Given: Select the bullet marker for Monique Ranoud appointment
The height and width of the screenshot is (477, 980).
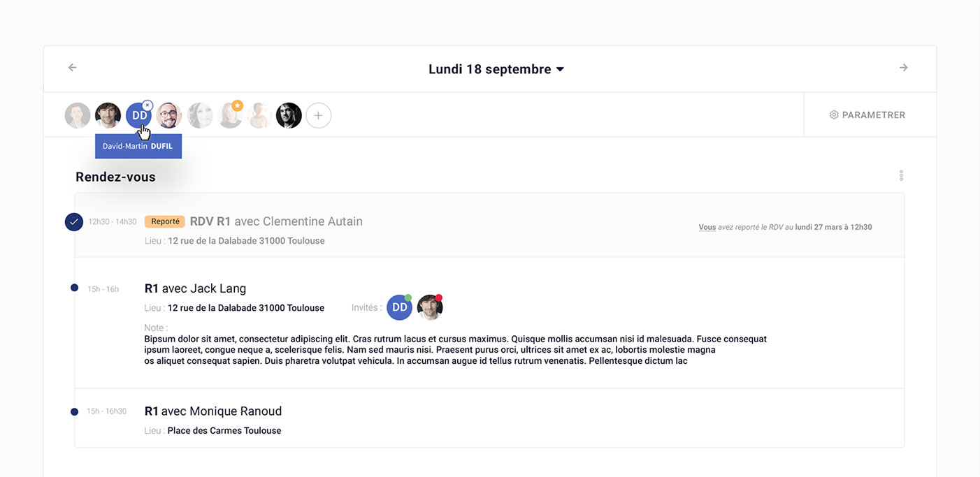Looking at the screenshot, I should click(74, 411).
